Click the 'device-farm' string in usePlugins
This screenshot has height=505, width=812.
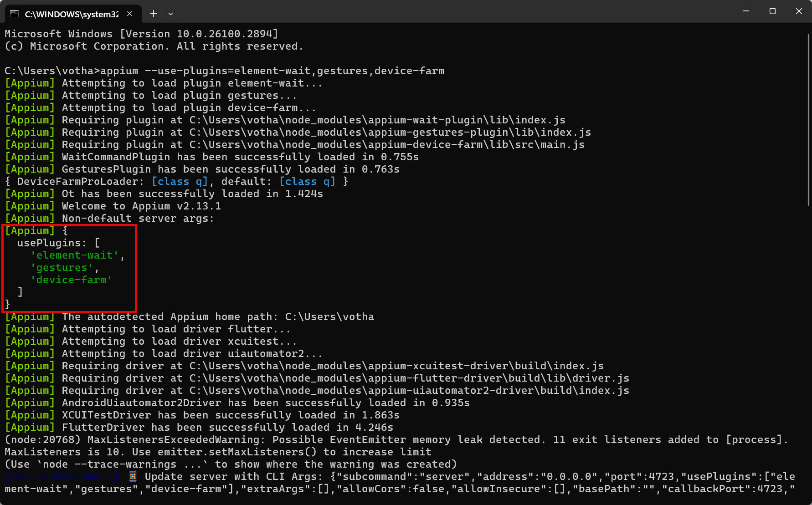71,280
